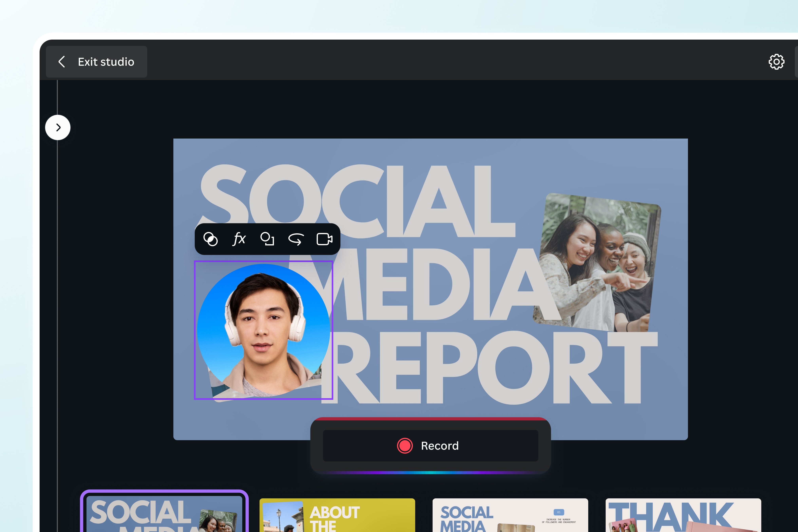Open the yellow "ABOUT THE" slide thumbnail

coord(337,514)
